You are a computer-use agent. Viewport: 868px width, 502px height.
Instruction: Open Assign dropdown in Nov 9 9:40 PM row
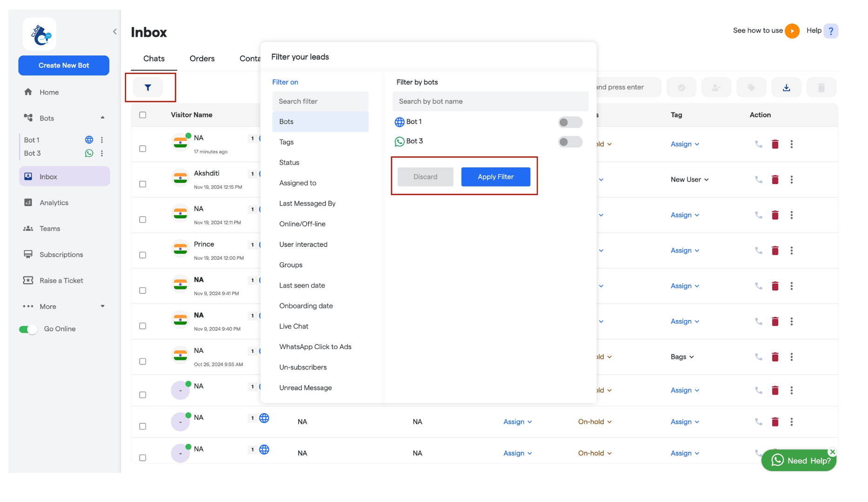685,322
